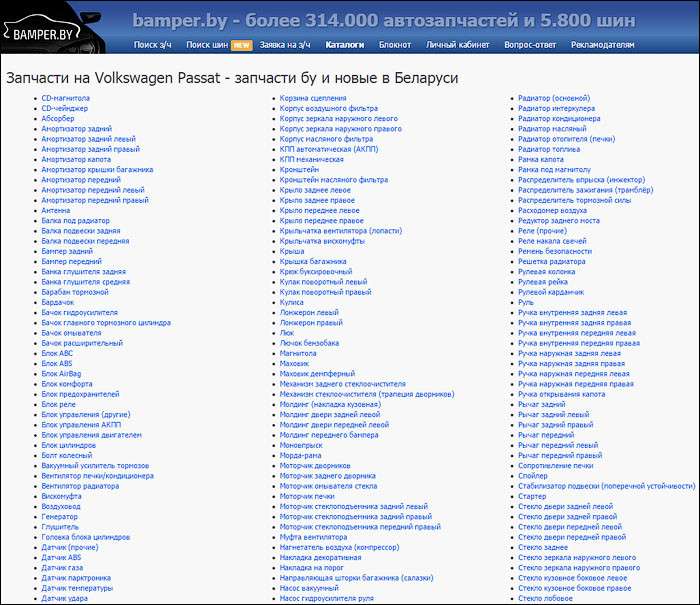700x605 pixels.
Task: Select the Абсорбер link
Action: [x=58, y=118]
